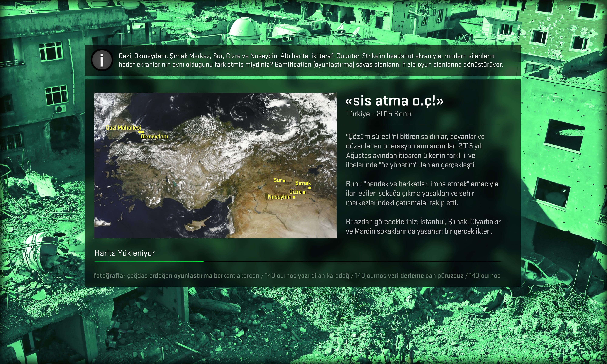This screenshot has height=364, width=607.
Task: Select the Nusaybin map label
Action: point(279,197)
